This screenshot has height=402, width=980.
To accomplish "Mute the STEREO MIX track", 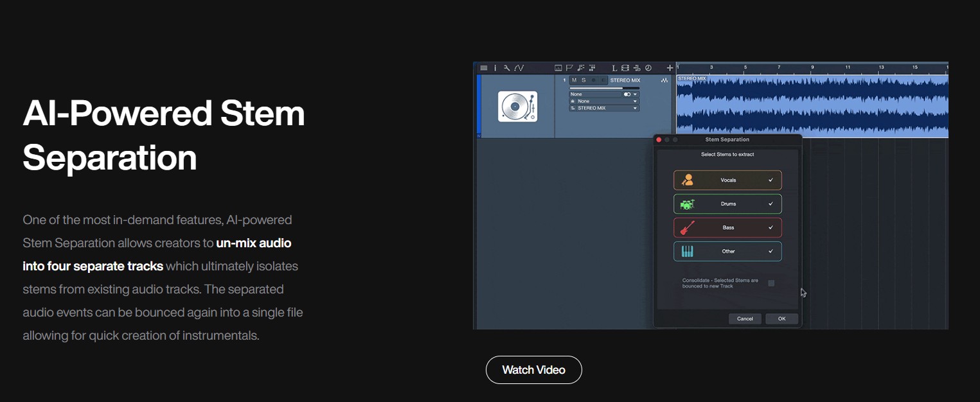I will (574, 80).
